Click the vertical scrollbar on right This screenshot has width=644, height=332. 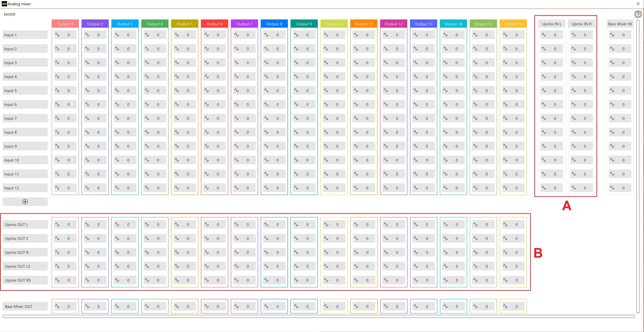click(638, 165)
